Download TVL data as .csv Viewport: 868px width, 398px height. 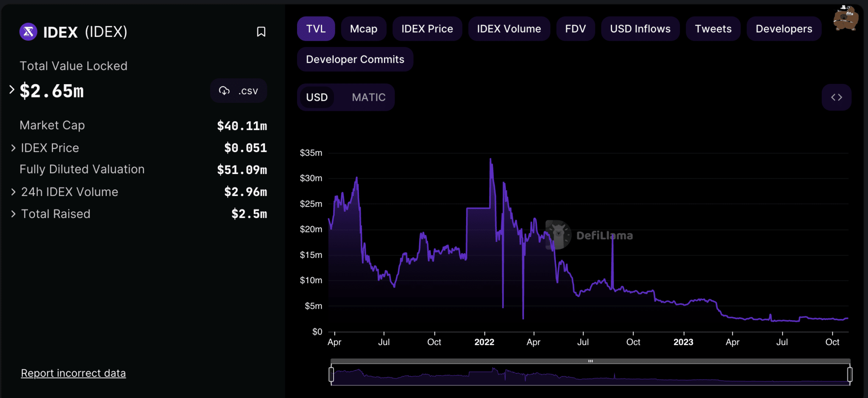pyautogui.click(x=239, y=91)
